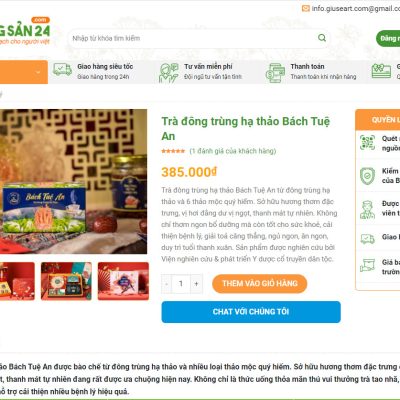The width and height of the screenshot is (400, 400).
Task: Click the email envelope icon
Action: [305, 8]
